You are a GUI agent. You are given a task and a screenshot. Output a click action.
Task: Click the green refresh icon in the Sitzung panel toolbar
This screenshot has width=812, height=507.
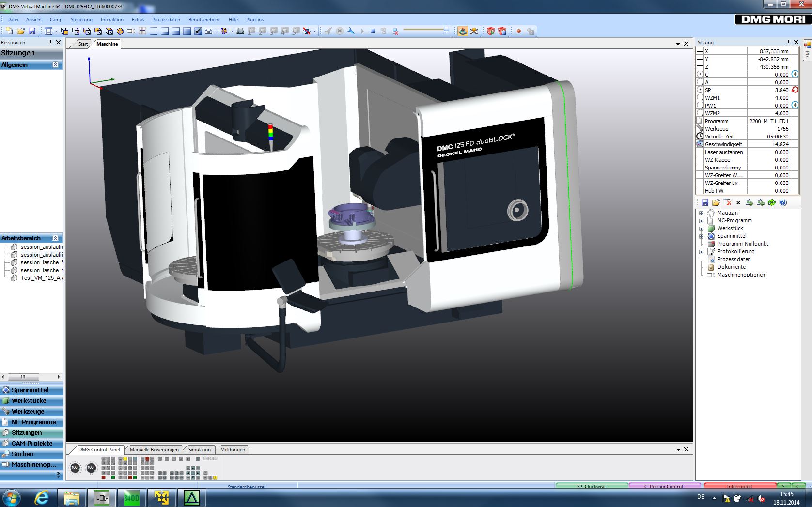[x=772, y=202]
